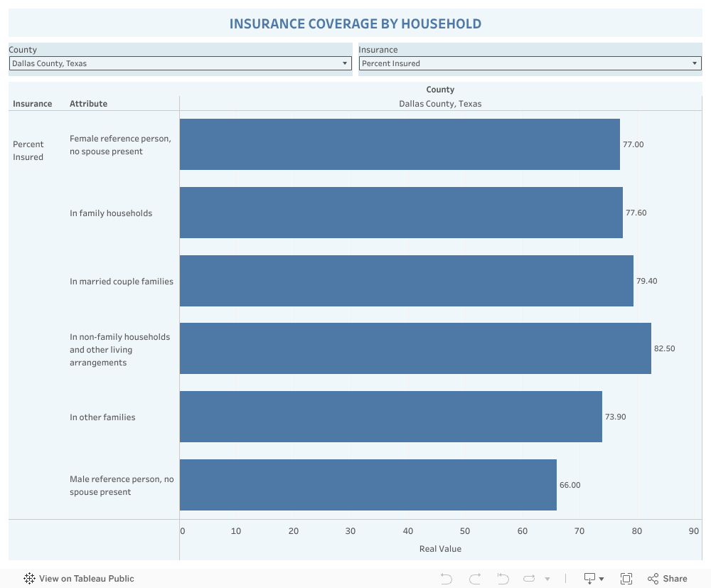Image resolution: width=711 pixels, height=588 pixels.
Task: Click the Attribute column header
Action: 89,104
